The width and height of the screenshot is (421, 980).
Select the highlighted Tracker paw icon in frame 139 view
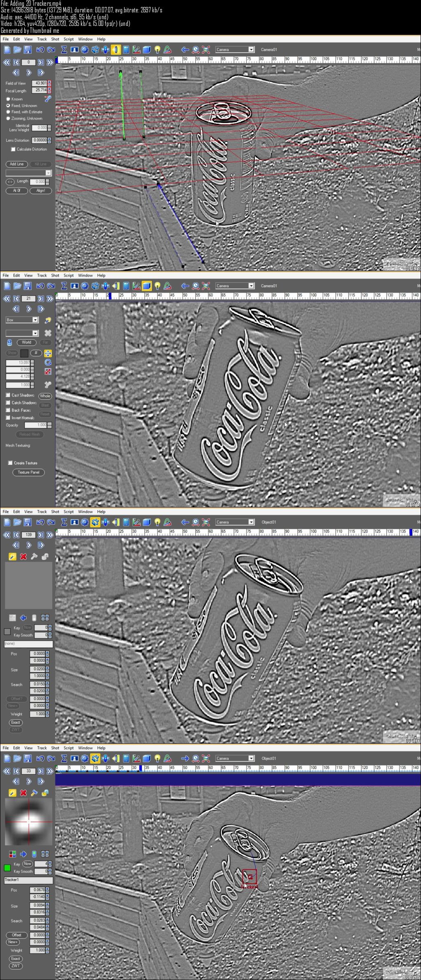point(95,522)
